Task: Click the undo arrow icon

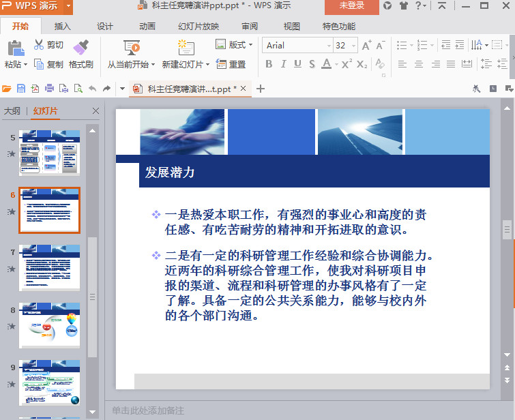Action: point(92,89)
